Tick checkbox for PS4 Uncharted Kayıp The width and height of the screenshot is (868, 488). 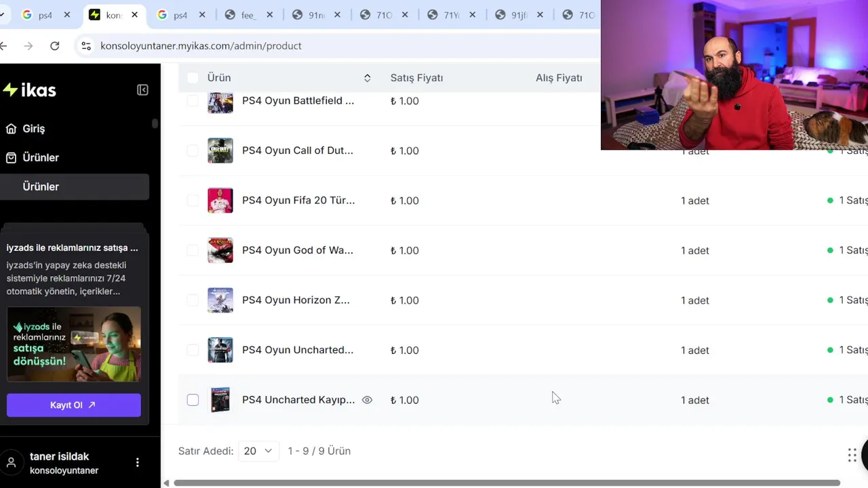193,400
